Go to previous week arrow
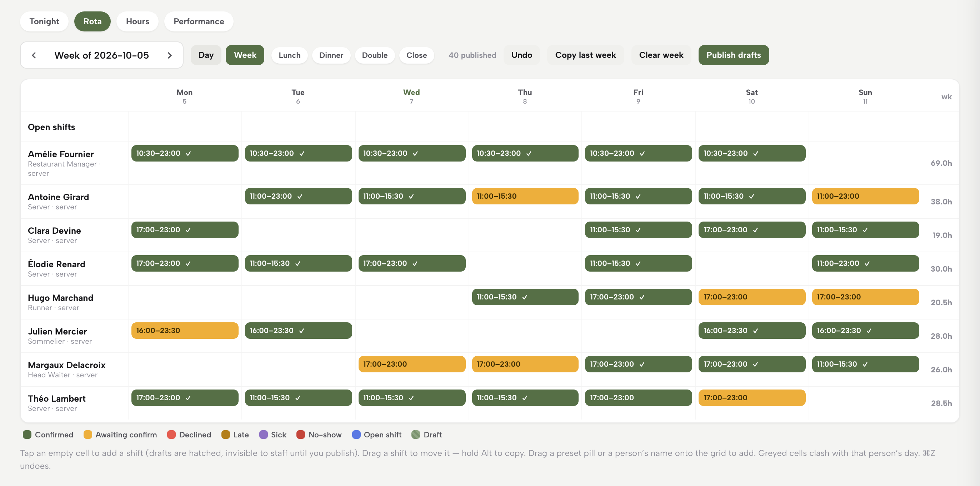This screenshot has height=486, width=980. coord(34,55)
